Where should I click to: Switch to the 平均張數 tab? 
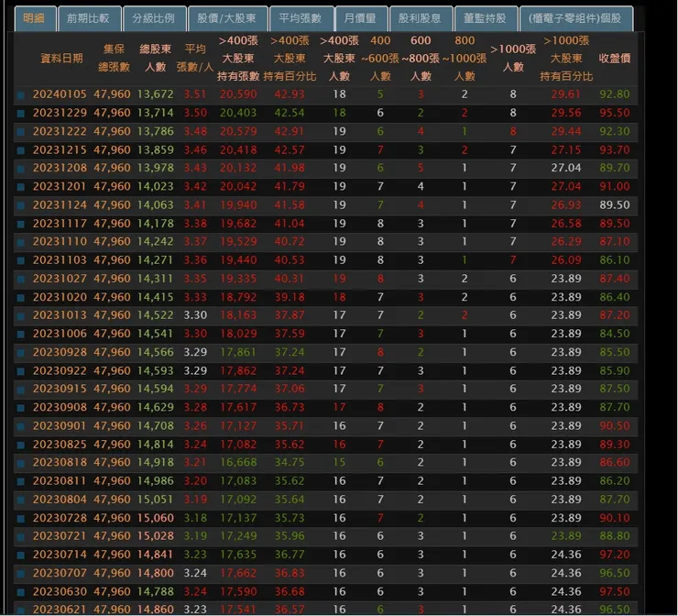pos(301,18)
